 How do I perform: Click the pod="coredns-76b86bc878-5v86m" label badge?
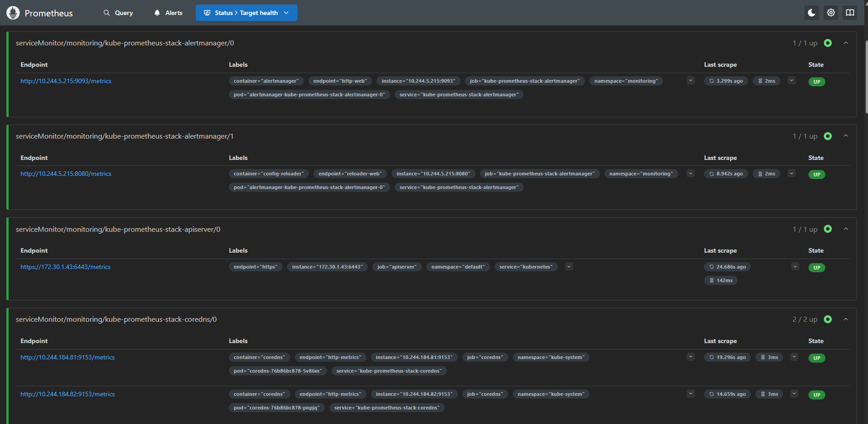click(278, 371)
